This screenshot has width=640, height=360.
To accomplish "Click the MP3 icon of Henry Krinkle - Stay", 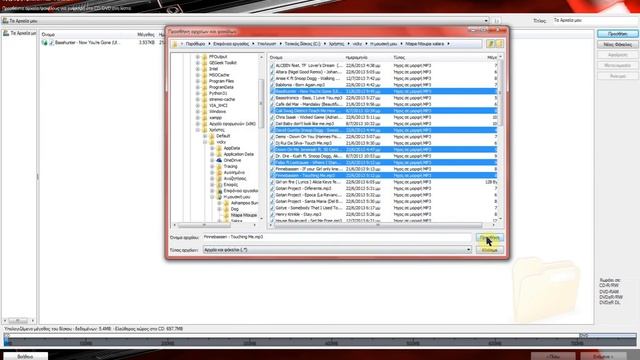I will click(x=272, y=214).
